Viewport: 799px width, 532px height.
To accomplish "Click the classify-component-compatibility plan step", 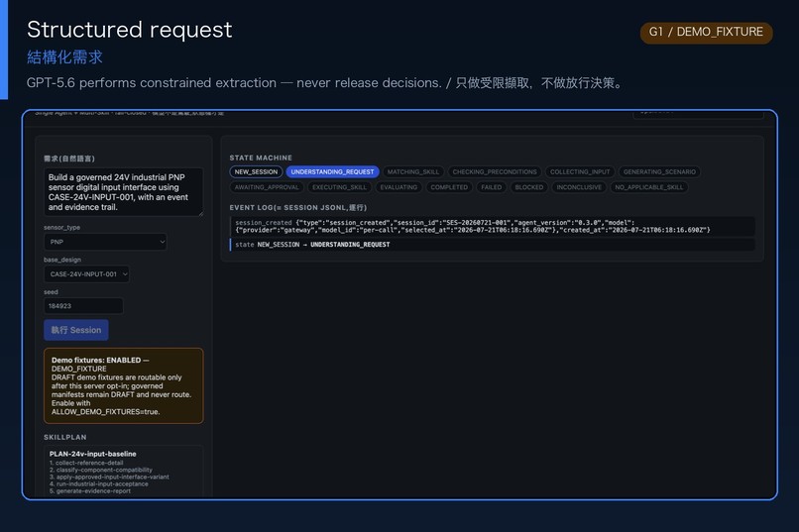I will [101, 470].
